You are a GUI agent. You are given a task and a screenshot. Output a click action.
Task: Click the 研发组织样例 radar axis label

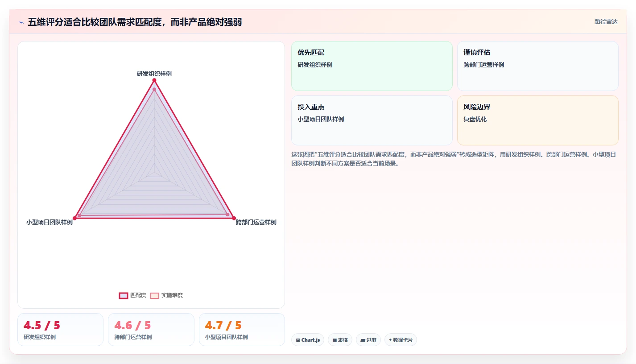(x=154, y=74)
